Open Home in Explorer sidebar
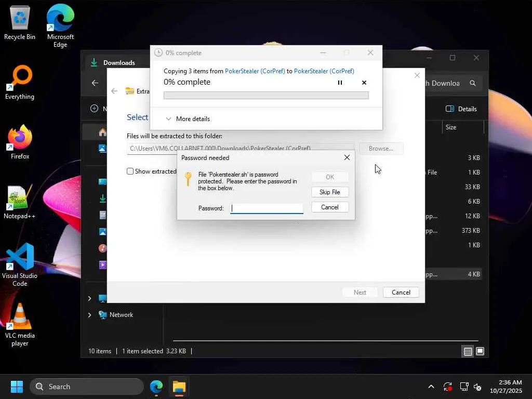The height and width of the screenshot is (399, 532). coord(102,132)
